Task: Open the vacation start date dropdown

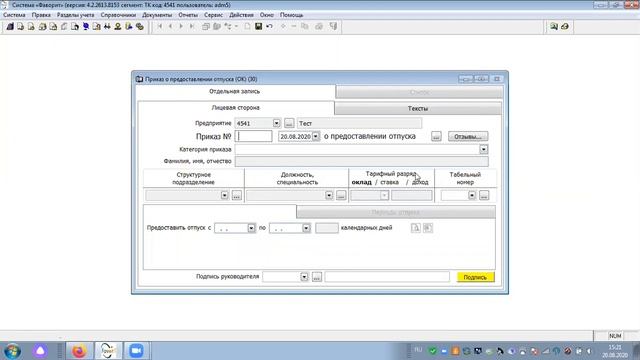Action: 251,228
